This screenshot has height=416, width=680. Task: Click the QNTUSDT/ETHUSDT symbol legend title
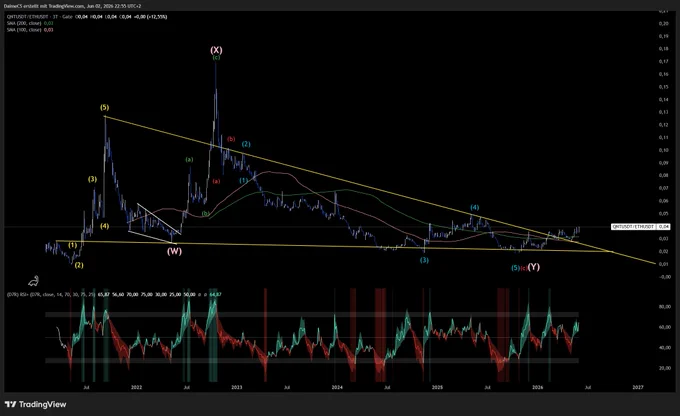coord(28,16)
